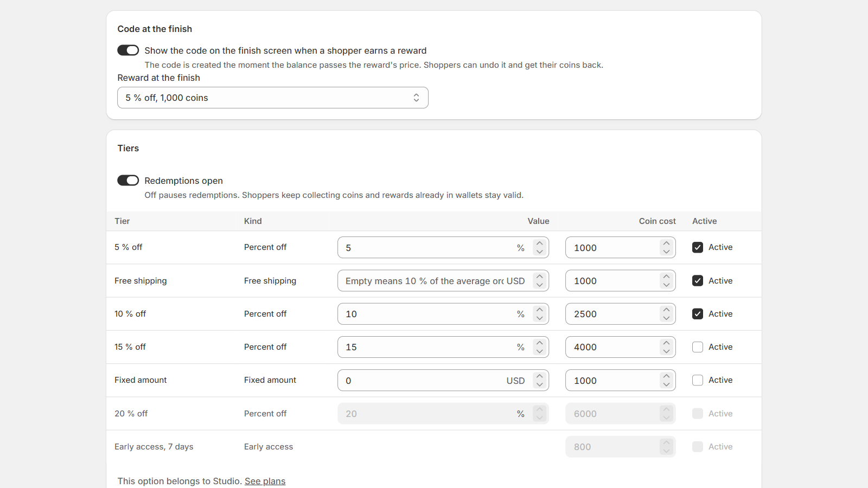Click the 'Early access, 7 days' tier name
The width and height of the screenshot is (868, 488).
pos(154,447)
